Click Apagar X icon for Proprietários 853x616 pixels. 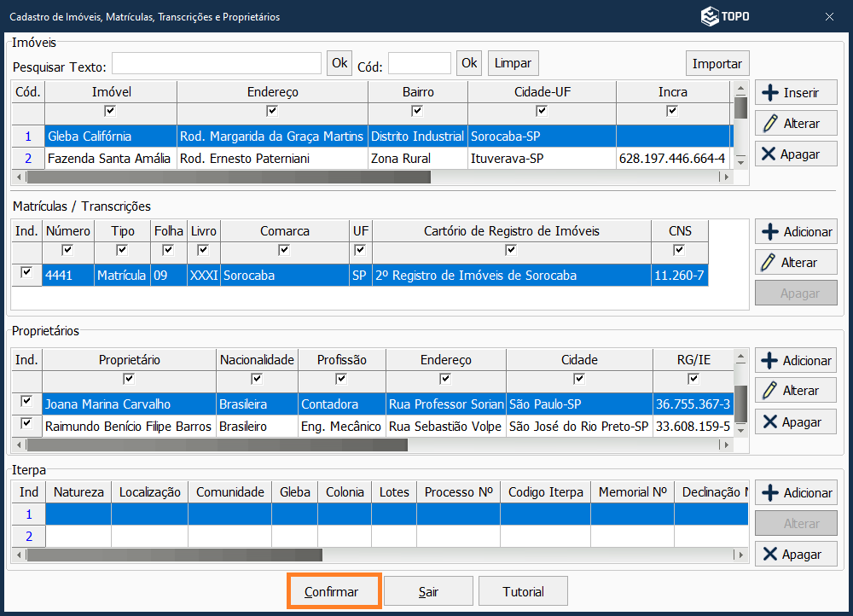tap(769, 422)
